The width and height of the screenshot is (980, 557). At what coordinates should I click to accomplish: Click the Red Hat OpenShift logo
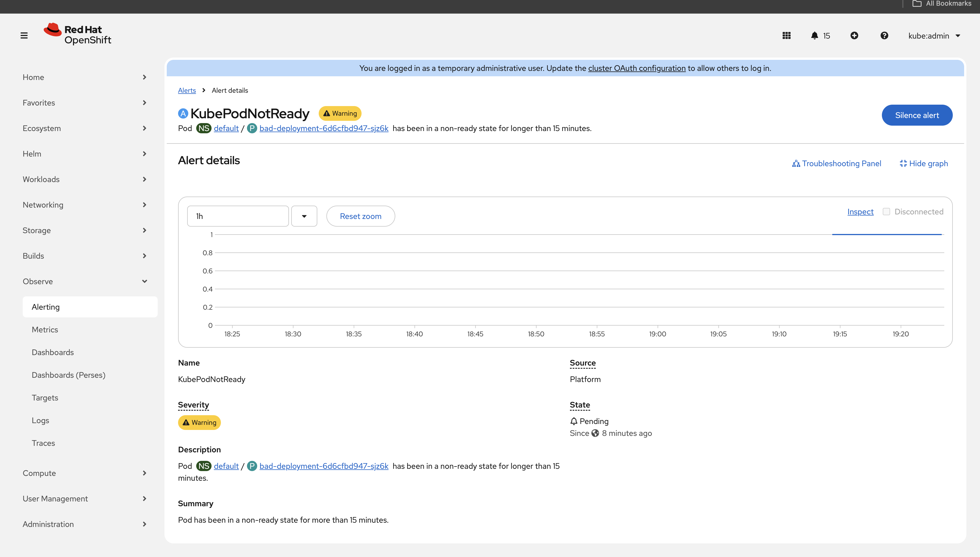(x=78, y=34)
